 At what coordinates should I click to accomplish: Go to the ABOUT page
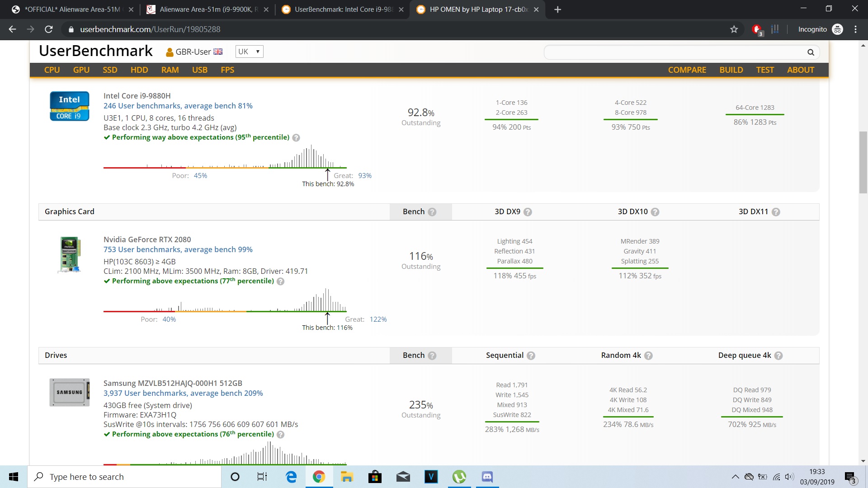click(801, 70)
